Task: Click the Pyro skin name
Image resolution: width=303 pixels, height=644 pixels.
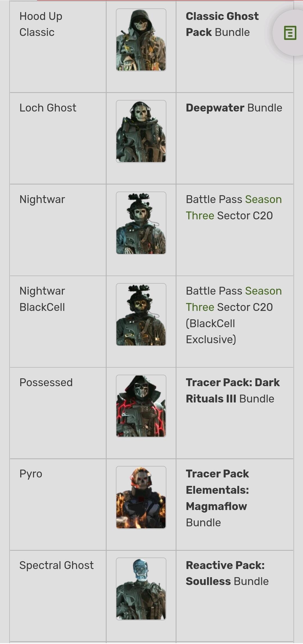Action: (31, 474)
